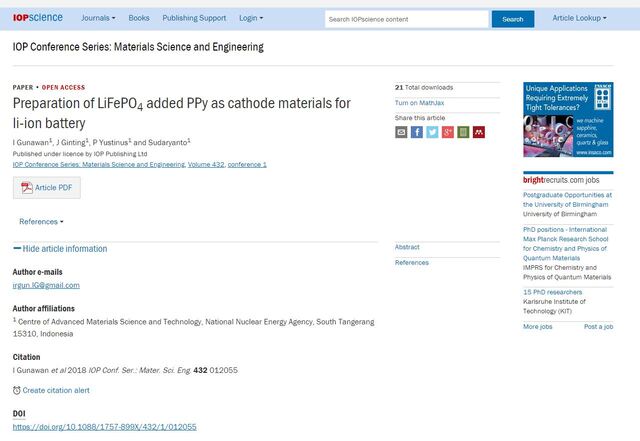Share article on Facebook
Viewport: 640px width, 441px height.
pos(417,132)
